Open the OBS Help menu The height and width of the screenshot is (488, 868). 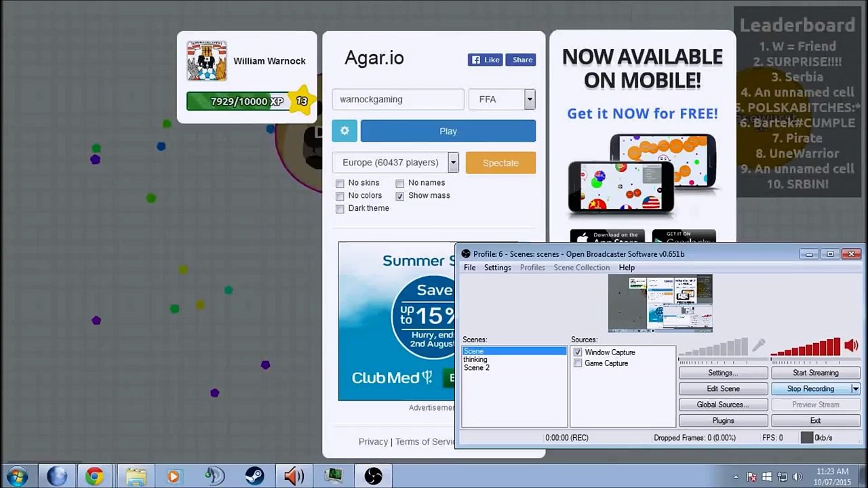(x=627, y=268)
